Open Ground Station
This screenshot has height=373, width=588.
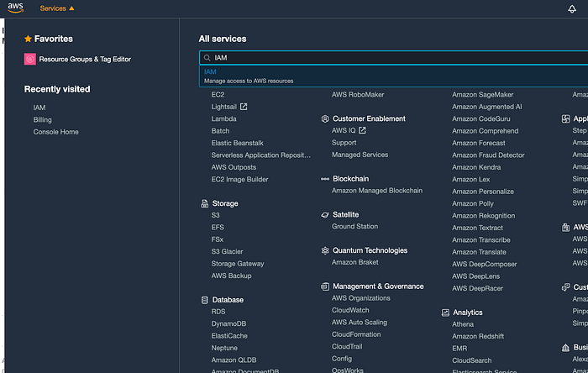point(354,227)
